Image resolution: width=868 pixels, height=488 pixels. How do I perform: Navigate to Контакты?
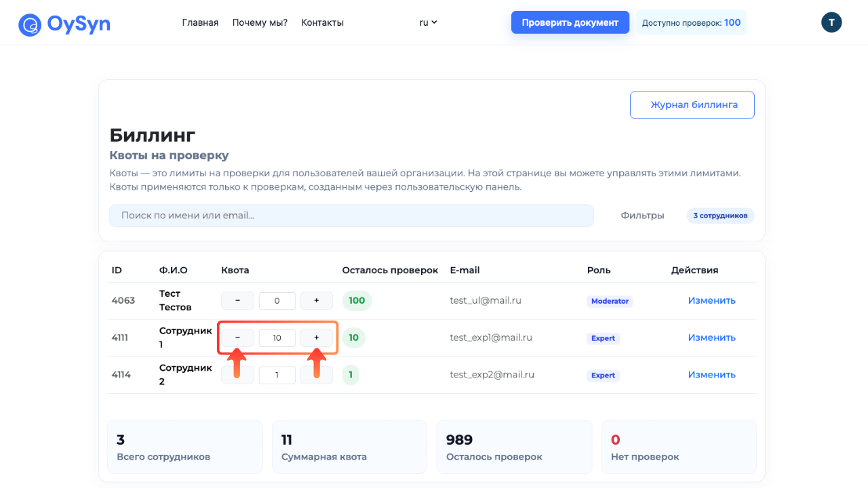click(x=322, y=22)
